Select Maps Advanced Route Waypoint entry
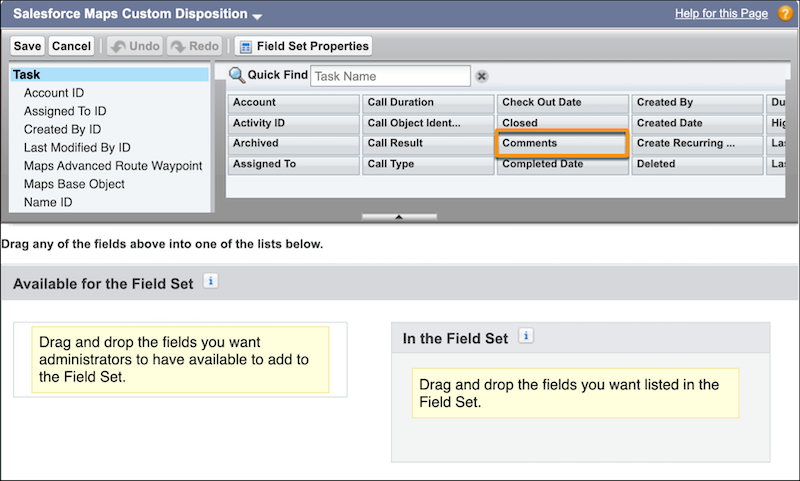Image resolution: width=800 pixels, height=481 pixels. point(113,166)
